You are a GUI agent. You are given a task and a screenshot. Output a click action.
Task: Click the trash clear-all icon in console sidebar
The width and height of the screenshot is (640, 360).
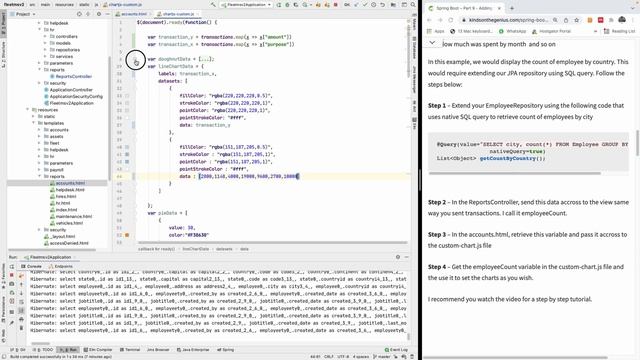point(21,328)
